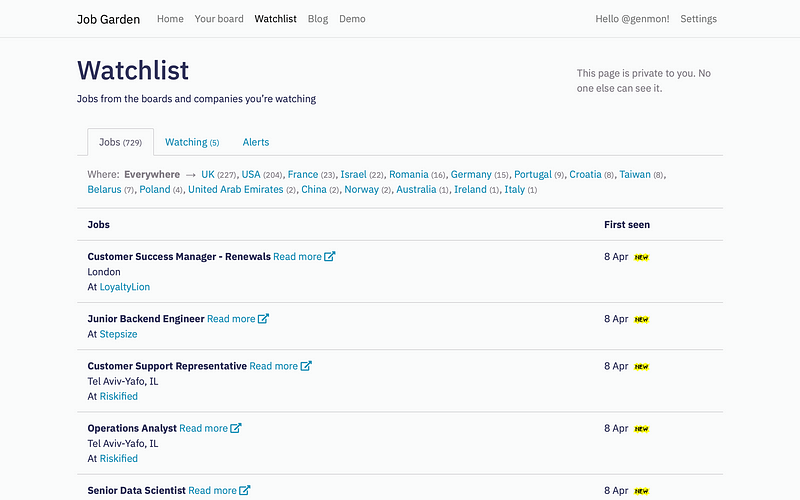Filter jobs by China

(x=314, y=189)
